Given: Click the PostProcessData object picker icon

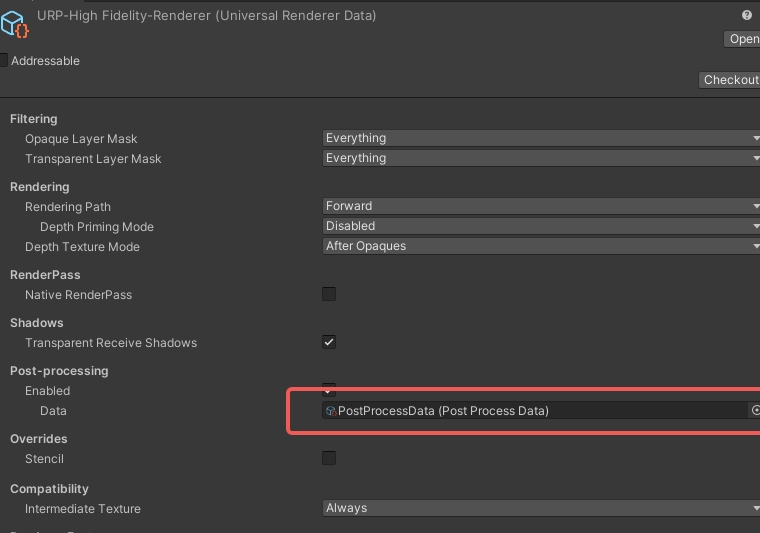Looking at the screenshot, I should coord(755,410).
